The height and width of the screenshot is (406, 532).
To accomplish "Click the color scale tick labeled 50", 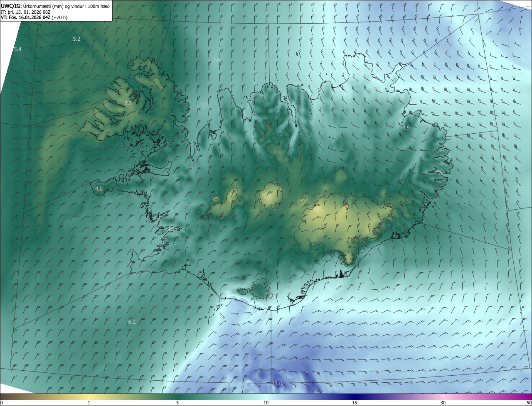I will (x=529, y=403).
